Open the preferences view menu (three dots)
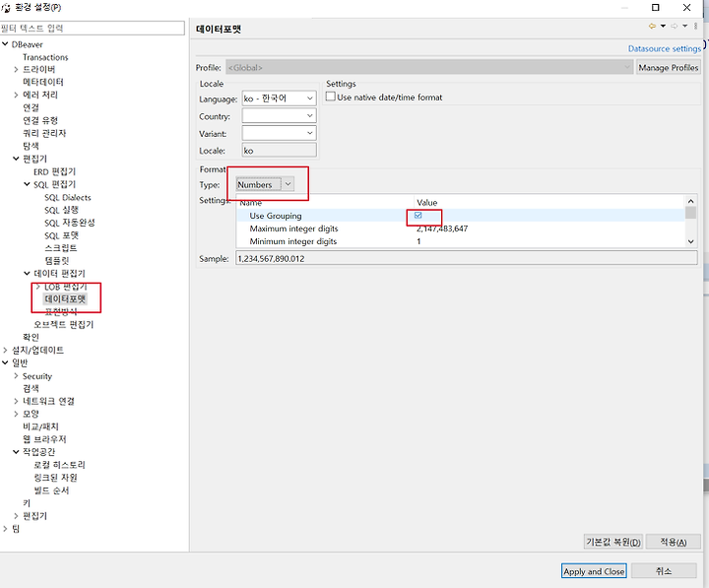 [695, 27]
